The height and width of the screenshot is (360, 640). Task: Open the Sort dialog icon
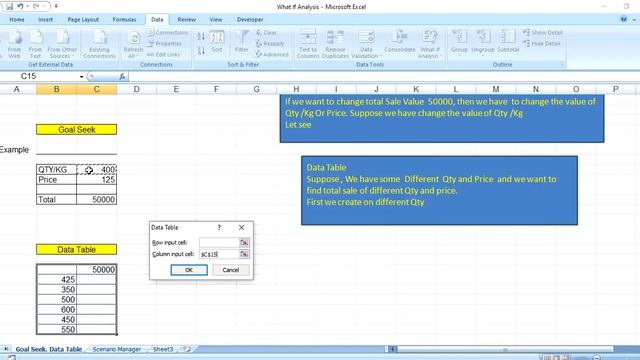(x=217, y=42)
